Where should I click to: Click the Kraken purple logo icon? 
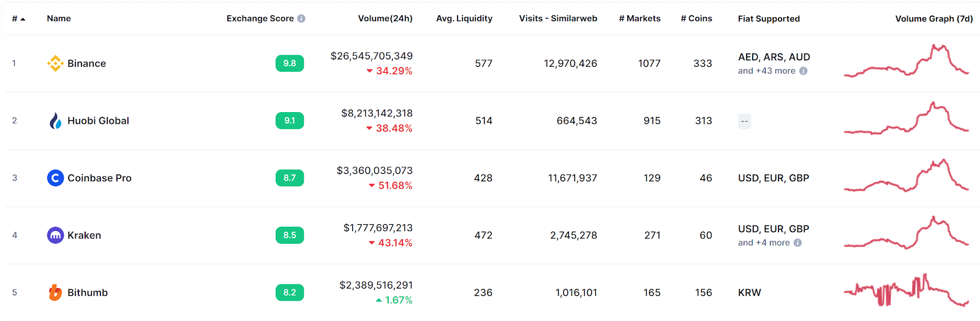pyautogui.click(x=55, y=235)
